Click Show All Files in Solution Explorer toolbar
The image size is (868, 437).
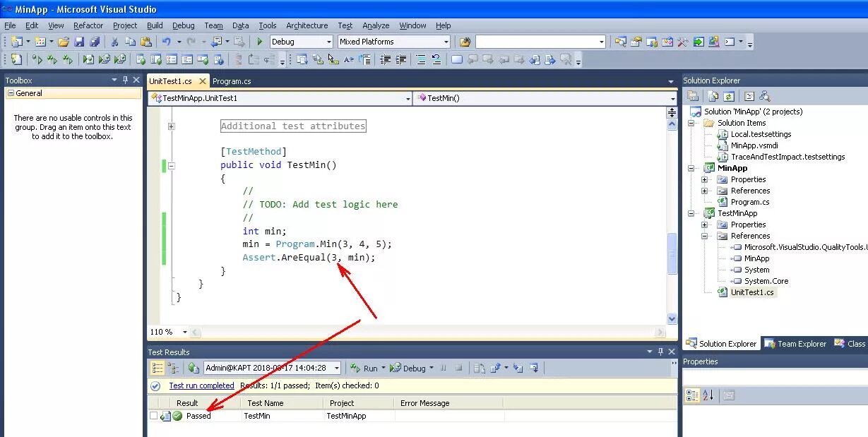click(713, 96)
